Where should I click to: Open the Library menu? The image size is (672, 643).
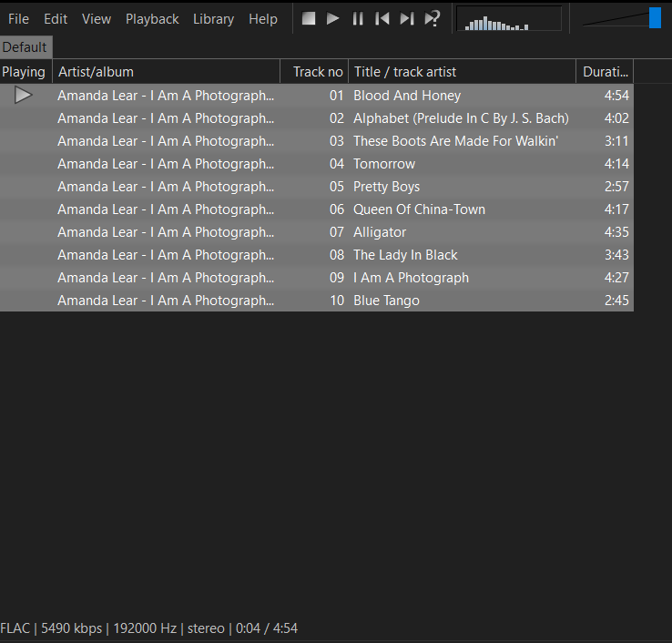(213, 19)
